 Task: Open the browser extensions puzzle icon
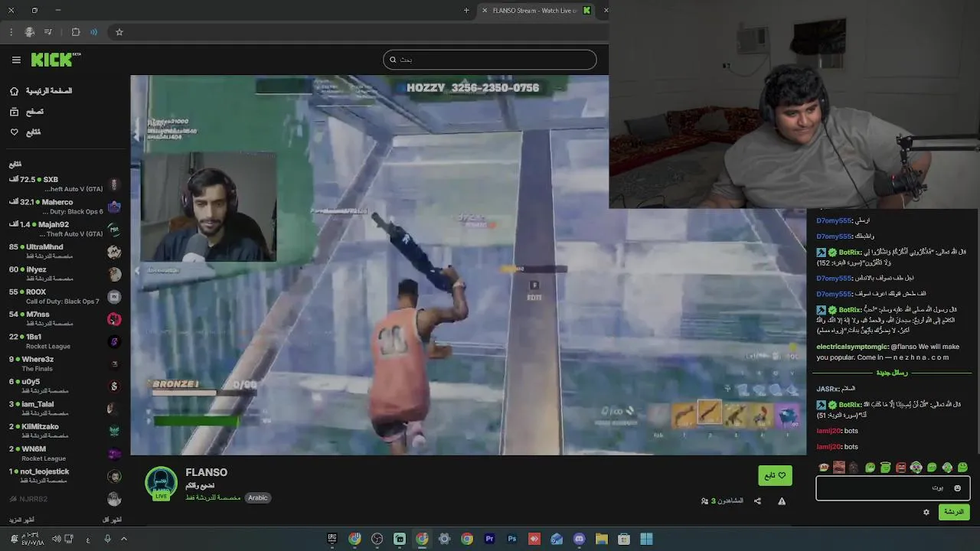tap(75, 32)
